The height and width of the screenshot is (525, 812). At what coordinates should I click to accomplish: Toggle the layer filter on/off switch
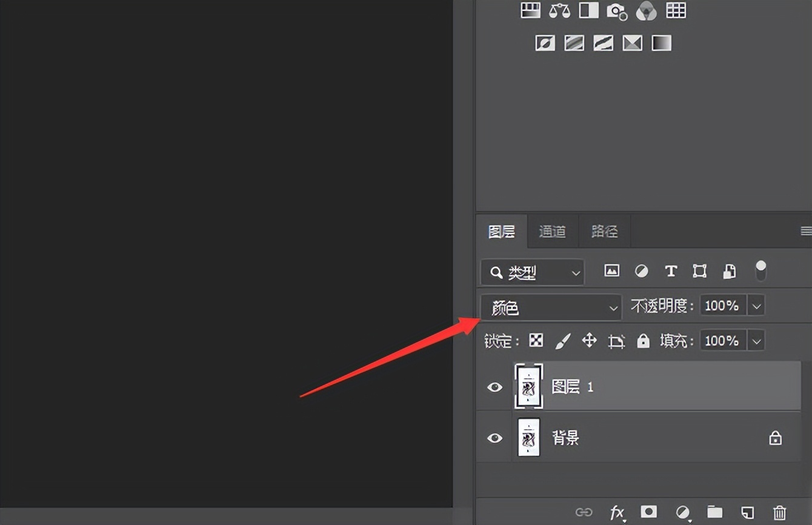pos(760,270)
